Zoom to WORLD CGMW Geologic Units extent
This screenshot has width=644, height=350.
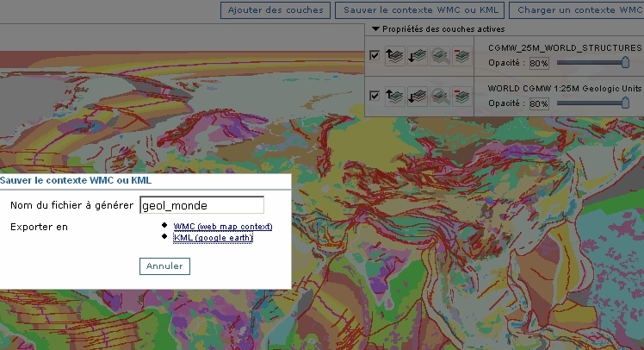point(440,95)
